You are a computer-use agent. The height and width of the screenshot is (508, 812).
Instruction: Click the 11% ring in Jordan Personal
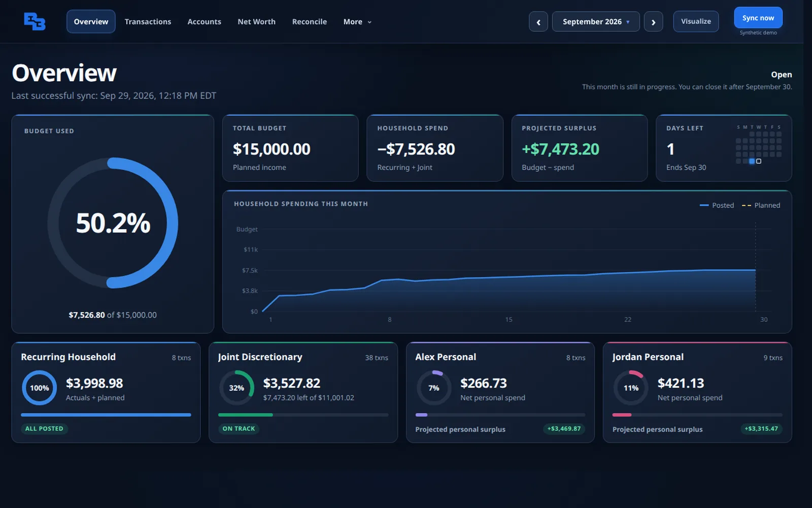point(631,388)
